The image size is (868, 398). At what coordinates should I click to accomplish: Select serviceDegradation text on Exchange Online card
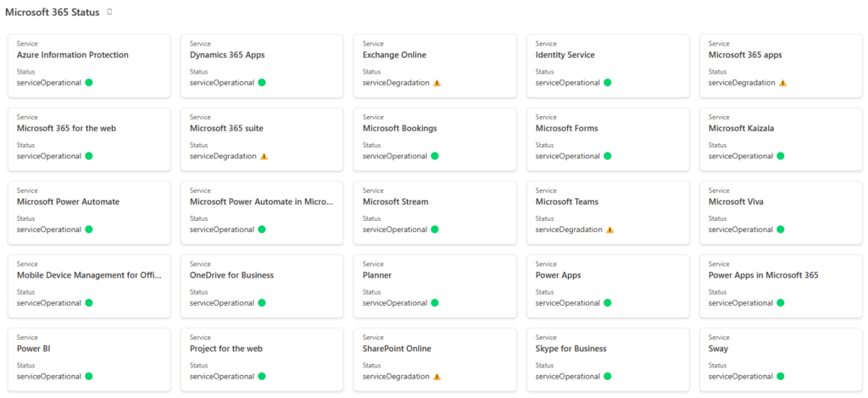tap(396, 82)
